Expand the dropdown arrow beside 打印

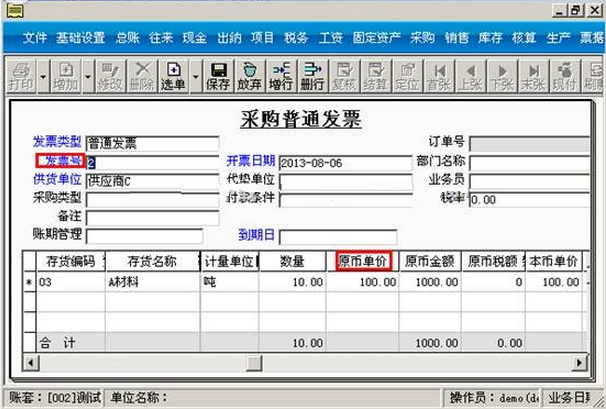click(x=43, y=76)
